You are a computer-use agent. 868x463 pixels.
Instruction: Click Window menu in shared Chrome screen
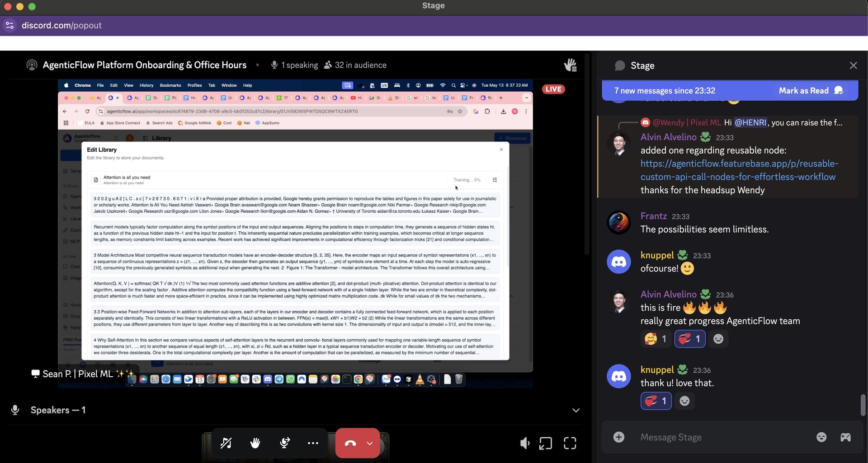pos(229,85)
